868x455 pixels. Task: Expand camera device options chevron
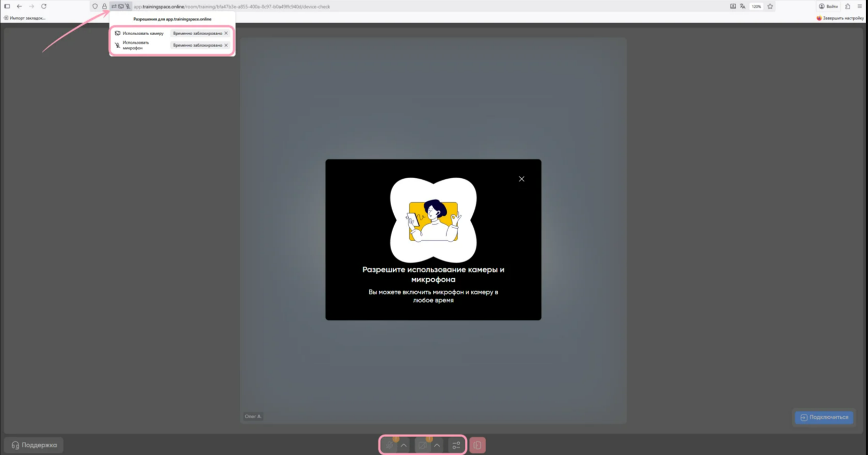[437, 445]
